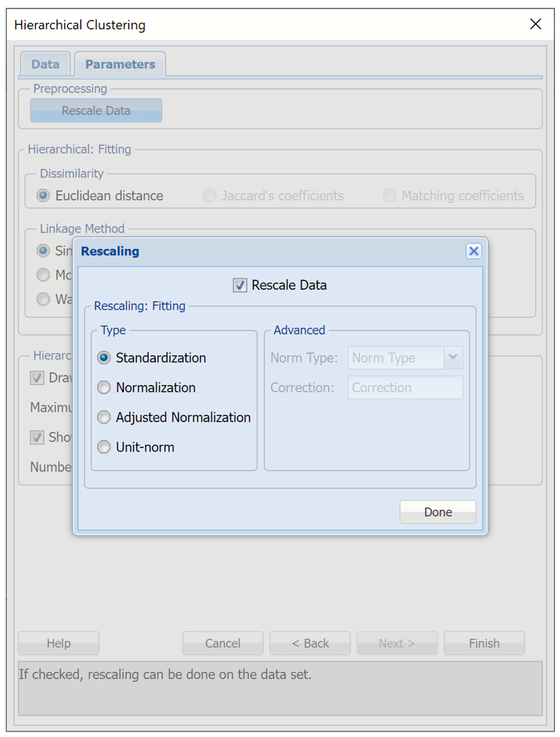This screenshot has height=737, width=560.
Task: Select Euclidean distance dissimilarity
Action: [44, 195]
